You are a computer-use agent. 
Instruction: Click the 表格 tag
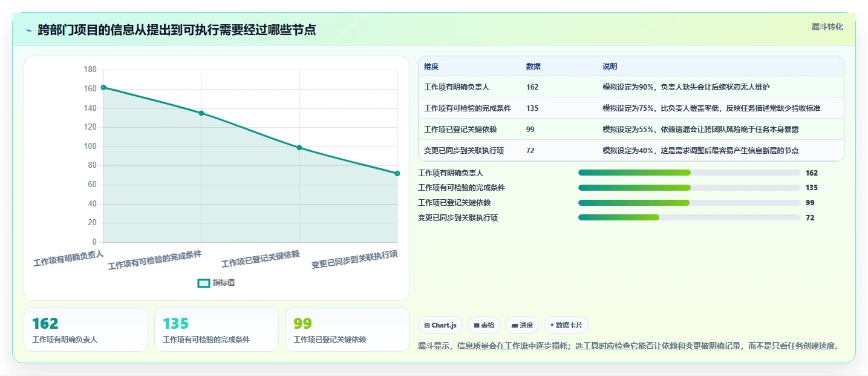[483, 325]
